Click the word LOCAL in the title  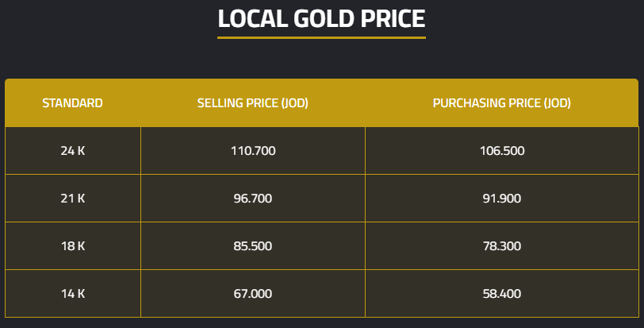point(247,19)
